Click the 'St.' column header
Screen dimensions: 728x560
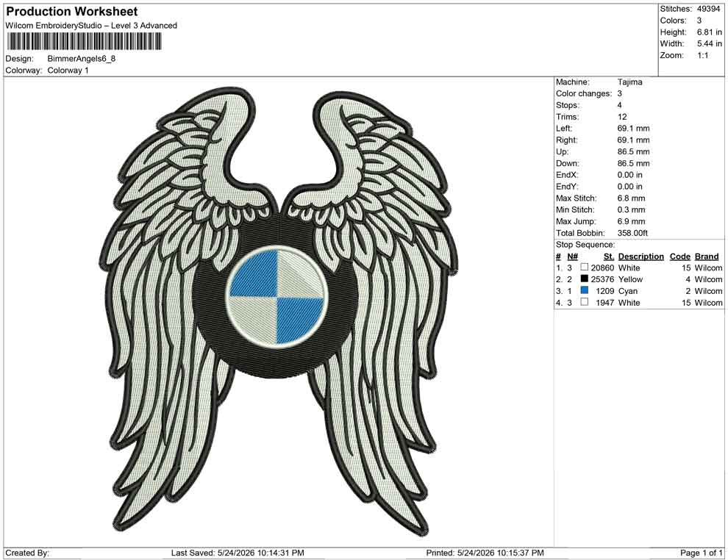click(x=609, y=256)
